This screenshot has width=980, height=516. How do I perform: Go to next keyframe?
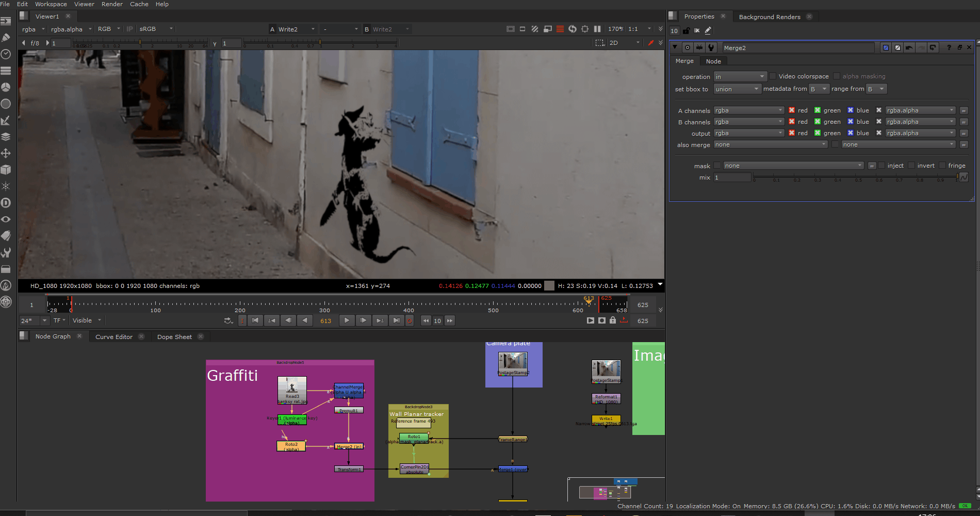coord(380,320)
